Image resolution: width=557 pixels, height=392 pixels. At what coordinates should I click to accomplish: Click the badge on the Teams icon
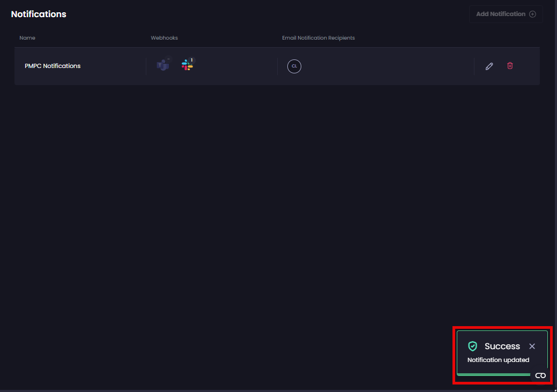click(168, 59)
